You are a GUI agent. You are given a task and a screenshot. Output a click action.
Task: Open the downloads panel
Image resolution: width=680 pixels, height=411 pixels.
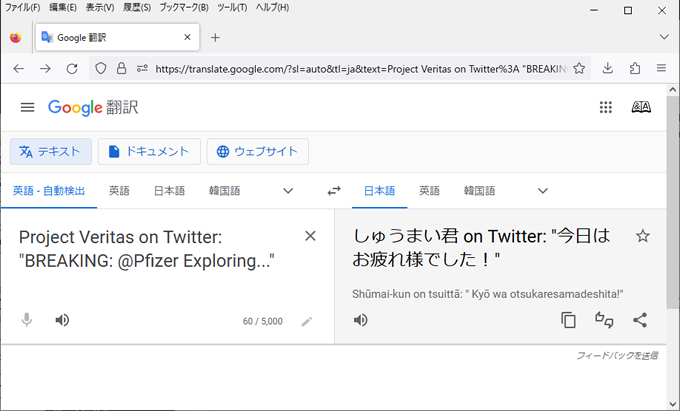point(608,68)
